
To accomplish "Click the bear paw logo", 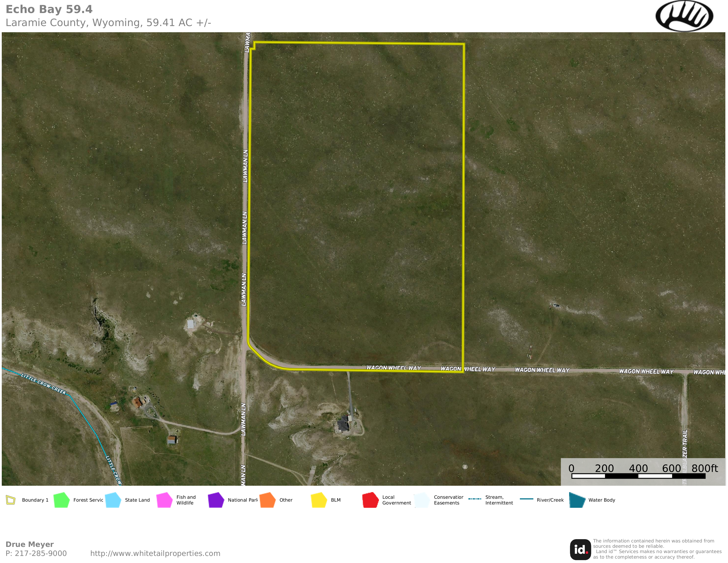I will coord(684,16).
